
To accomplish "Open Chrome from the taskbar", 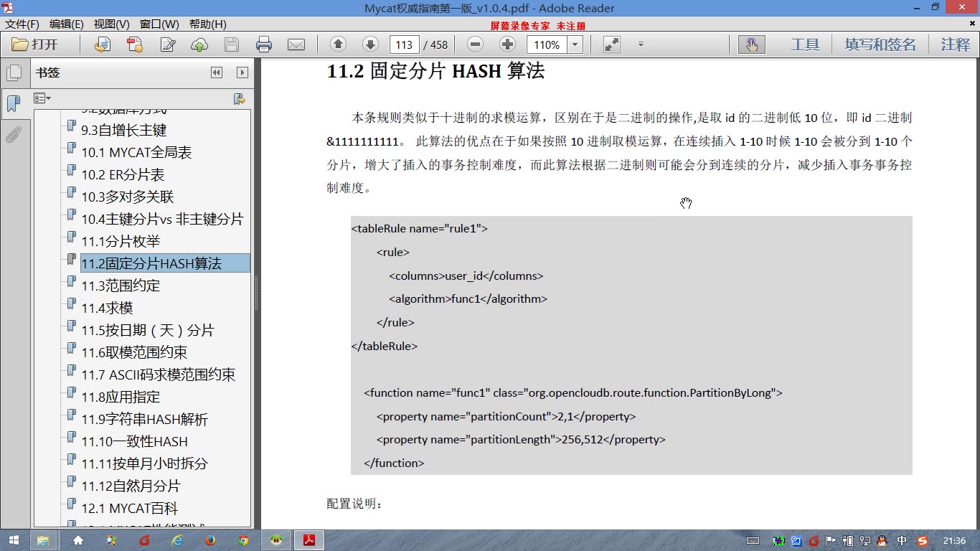I will (x=243, y=540).
